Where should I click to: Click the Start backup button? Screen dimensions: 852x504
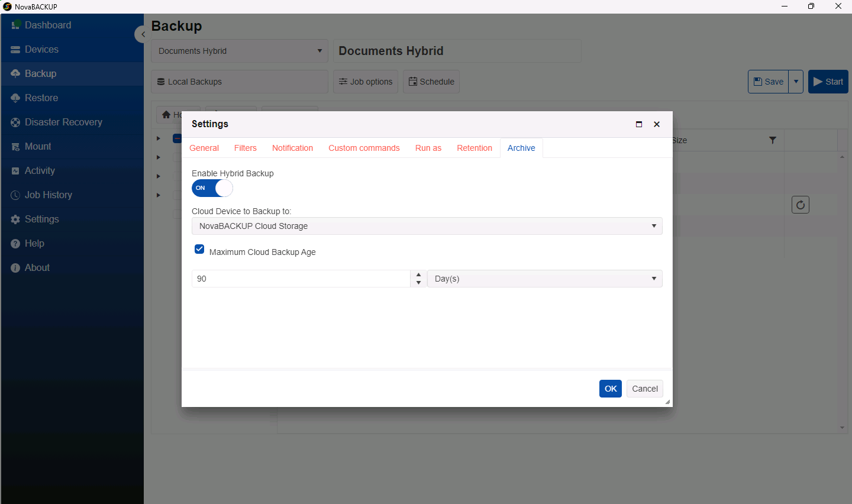[x=828, y=82]
